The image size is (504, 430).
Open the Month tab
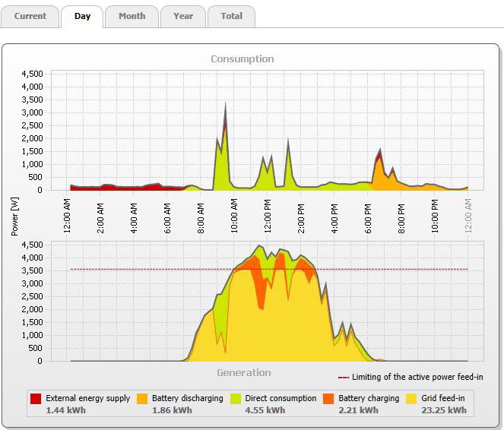[132, 16]
